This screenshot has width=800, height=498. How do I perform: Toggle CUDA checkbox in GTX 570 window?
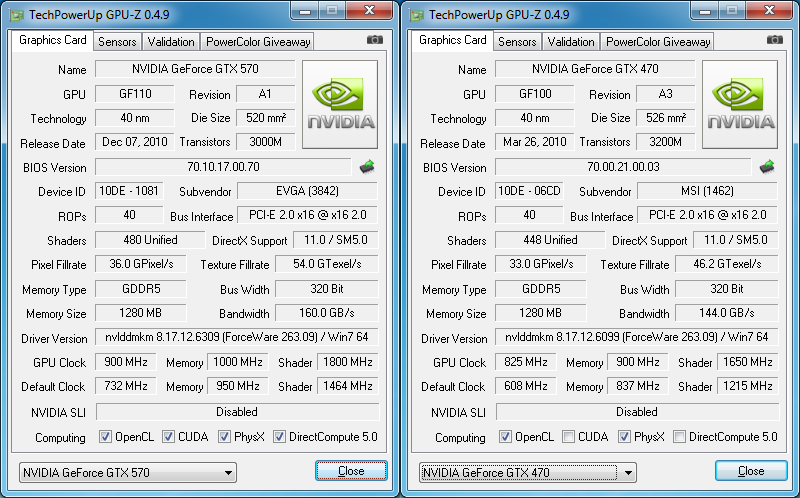tap(168, 437)
